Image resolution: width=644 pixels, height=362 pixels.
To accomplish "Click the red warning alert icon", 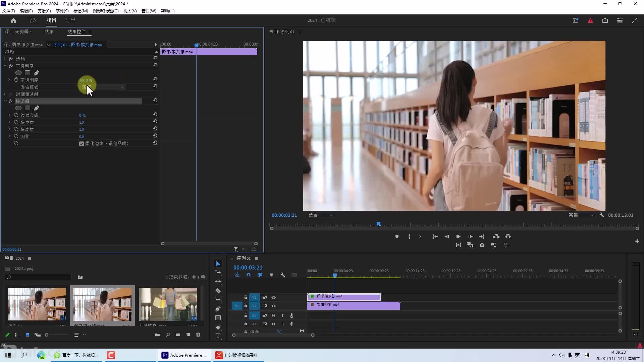I will pos(590,20).
